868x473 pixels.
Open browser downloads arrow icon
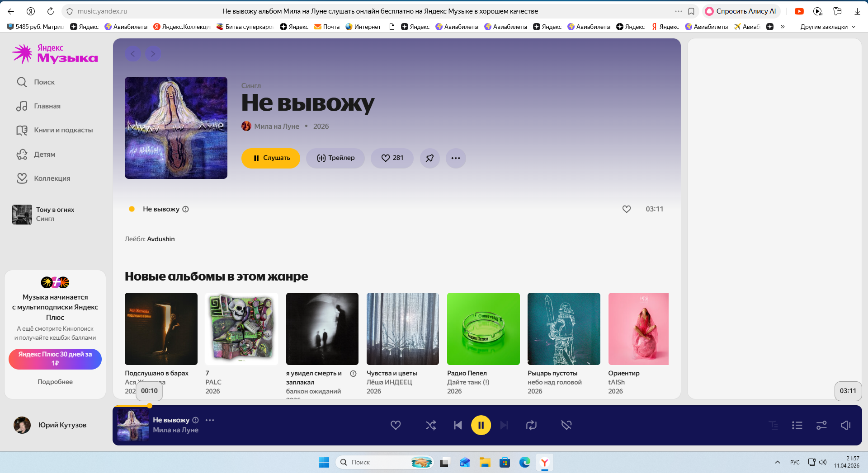point(857,11)
